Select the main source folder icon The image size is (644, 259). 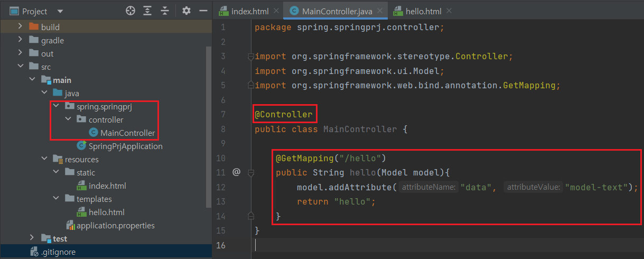pyautogui.click(x=46, y=79)
